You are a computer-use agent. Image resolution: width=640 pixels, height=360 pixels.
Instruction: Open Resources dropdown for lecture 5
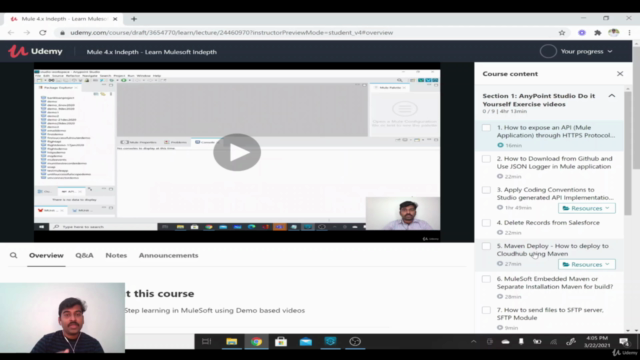[x=587, y=264]
